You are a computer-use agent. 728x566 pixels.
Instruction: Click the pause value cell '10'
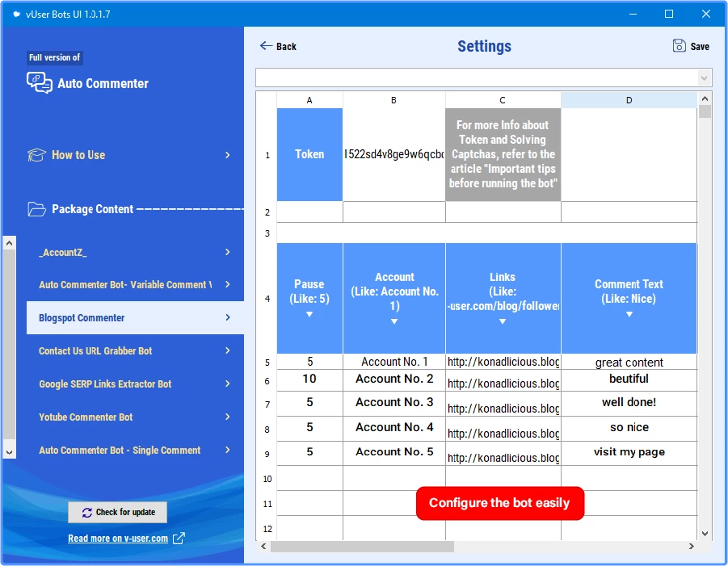coord(309,380)
